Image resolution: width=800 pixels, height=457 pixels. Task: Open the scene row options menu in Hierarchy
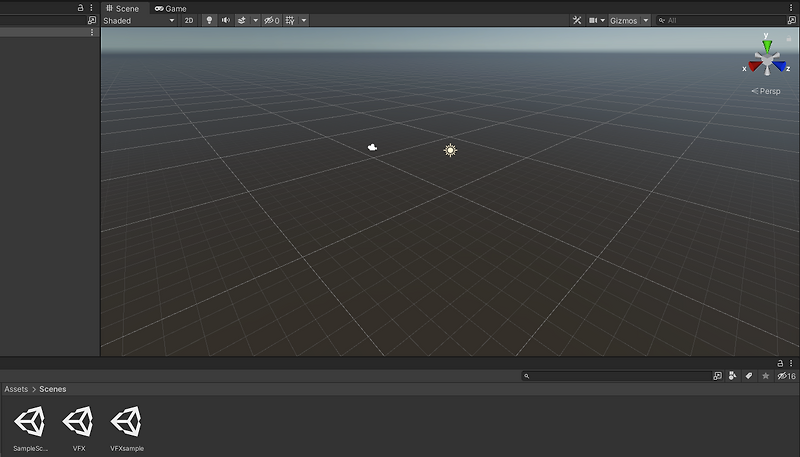(92, 32)
